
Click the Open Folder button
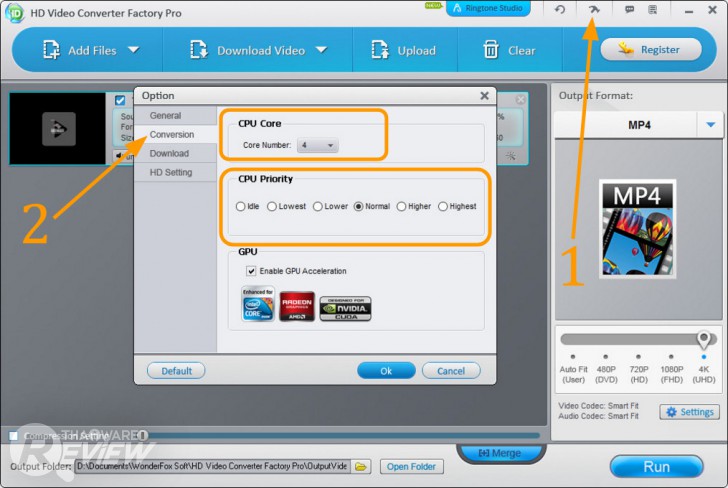[x=411, y=467]
